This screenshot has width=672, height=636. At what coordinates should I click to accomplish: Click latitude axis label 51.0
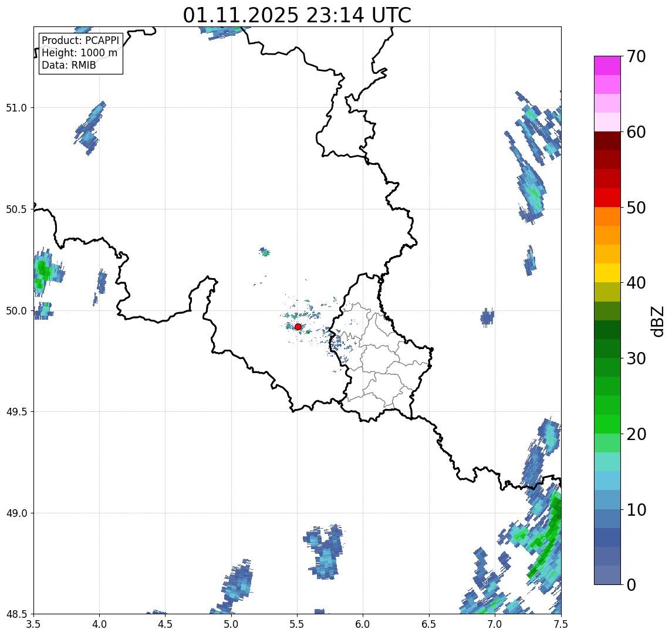point(16,108)
